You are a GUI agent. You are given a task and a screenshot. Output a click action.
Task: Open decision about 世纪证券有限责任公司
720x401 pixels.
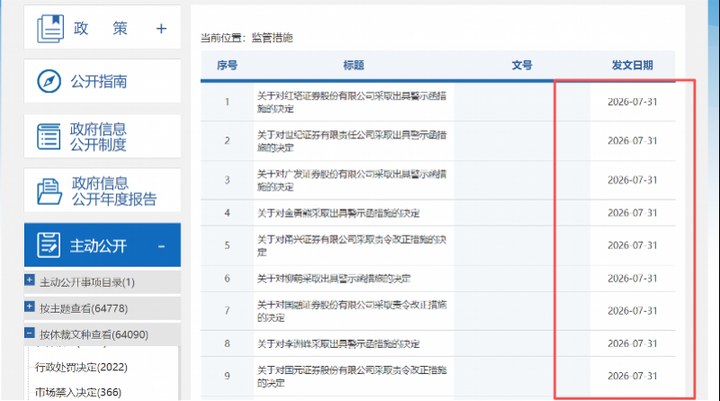tap(351, 141)
